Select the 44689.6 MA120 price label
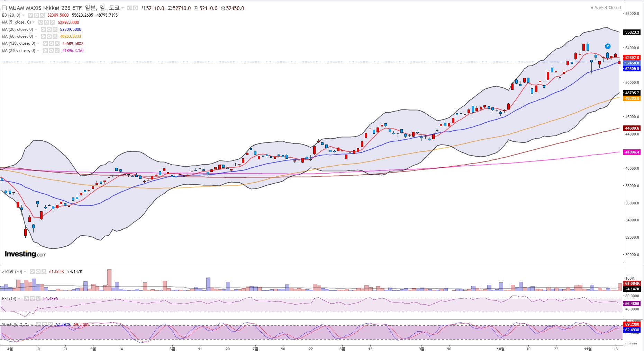This screenshot has width=644, height=351. [x=632, y=128]
